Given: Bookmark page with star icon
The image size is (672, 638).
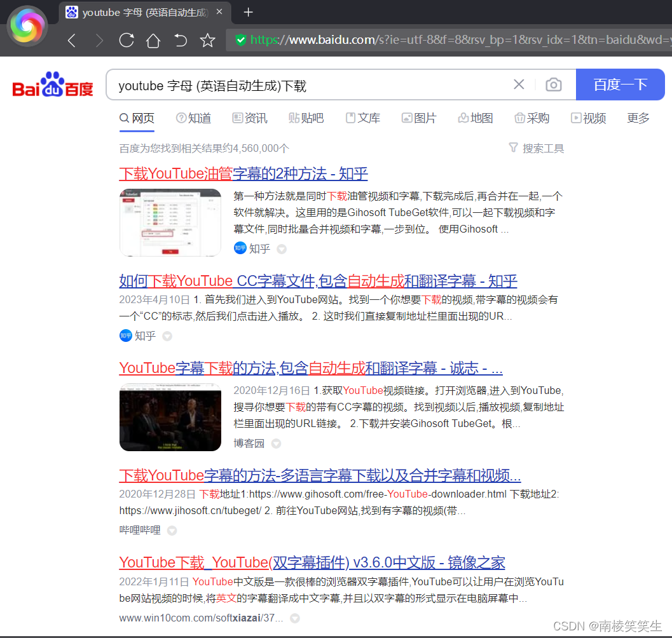Looking at the screenshot, I should coord(207,40).
